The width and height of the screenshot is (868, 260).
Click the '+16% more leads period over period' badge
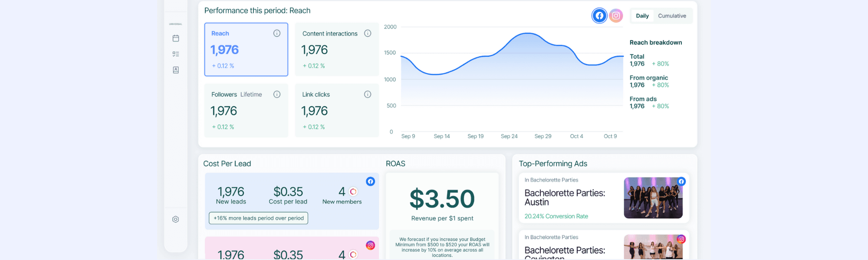pos(258,218)
